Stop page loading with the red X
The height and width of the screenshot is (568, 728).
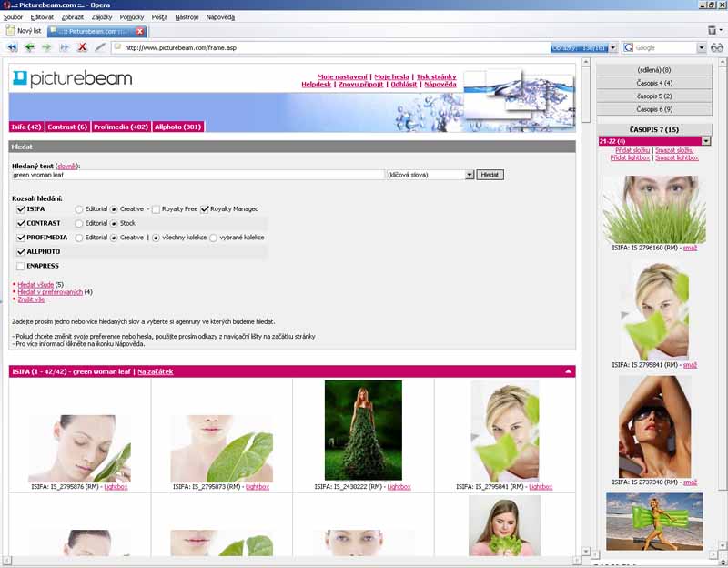pyautogui.click(x=82, y=47)
